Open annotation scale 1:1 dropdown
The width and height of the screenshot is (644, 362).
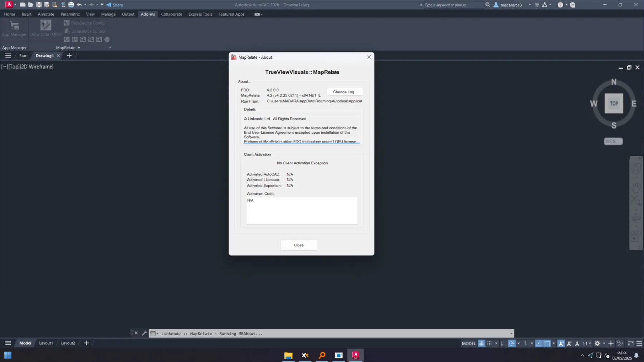(587, 343)
